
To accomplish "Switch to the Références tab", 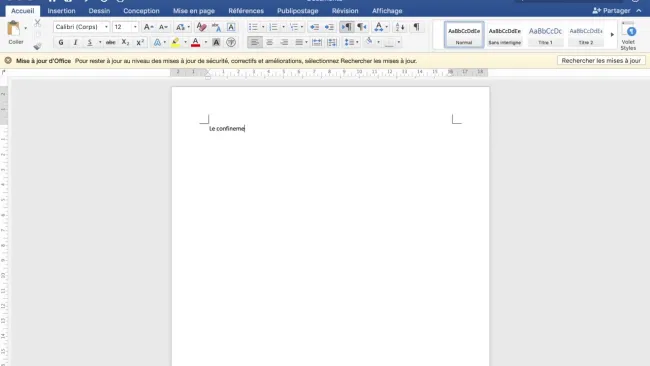I will coord(246,11).
